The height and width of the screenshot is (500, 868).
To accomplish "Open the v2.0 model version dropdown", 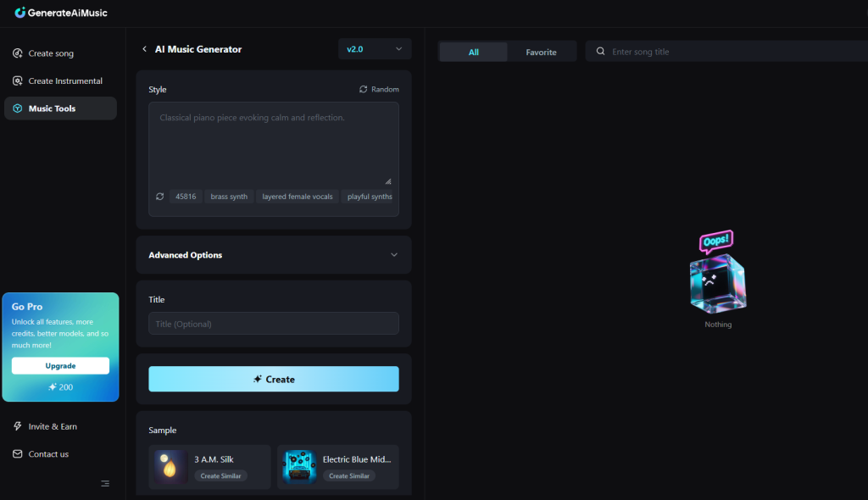I will [375, 49].
